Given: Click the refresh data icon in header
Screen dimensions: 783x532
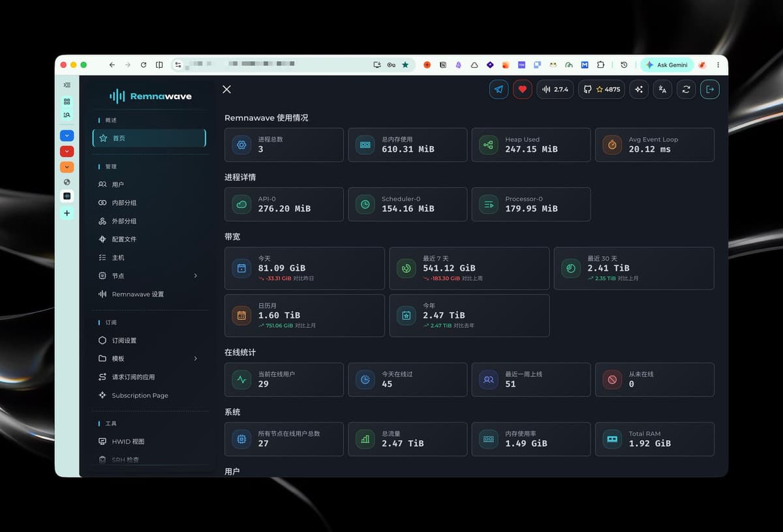Looking at the screenshot, I should [x=686, y=89].
